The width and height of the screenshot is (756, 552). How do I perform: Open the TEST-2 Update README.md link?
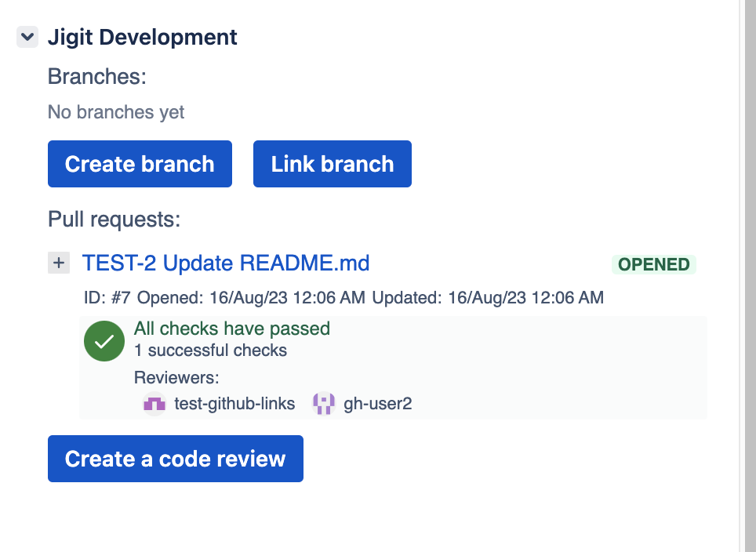[226, 263]
